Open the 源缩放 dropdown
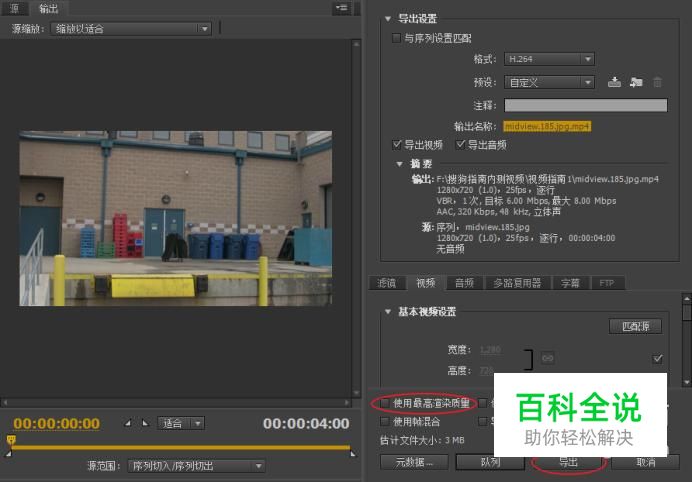The height and width of the screenshot is (482, 692). [x=131, y=29]
